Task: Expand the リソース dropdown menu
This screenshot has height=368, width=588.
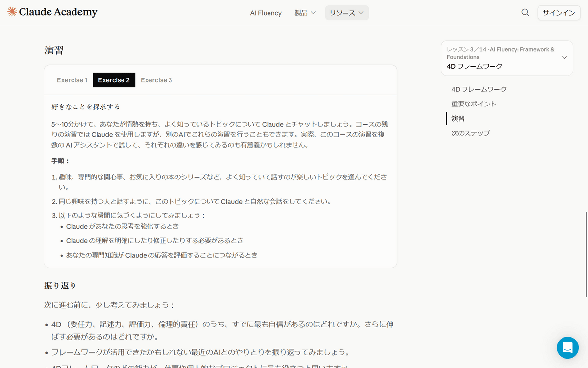Action: [347, 13]
